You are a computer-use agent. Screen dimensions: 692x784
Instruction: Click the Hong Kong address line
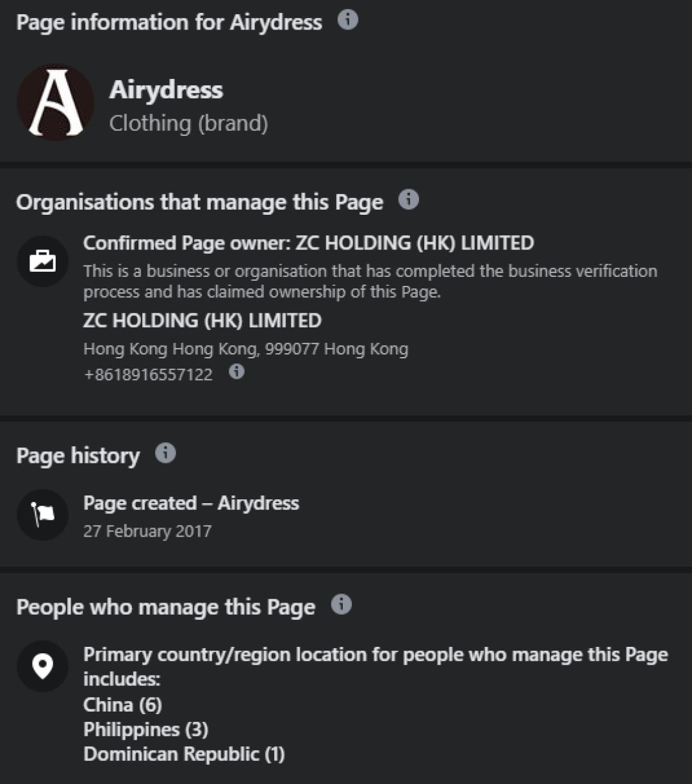(x=245, y=349)
